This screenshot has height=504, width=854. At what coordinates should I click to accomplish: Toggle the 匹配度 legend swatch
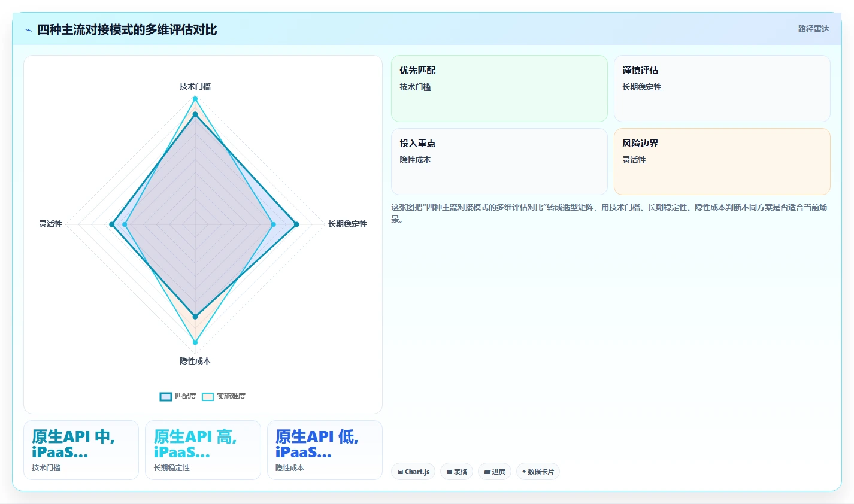point(166,396)
